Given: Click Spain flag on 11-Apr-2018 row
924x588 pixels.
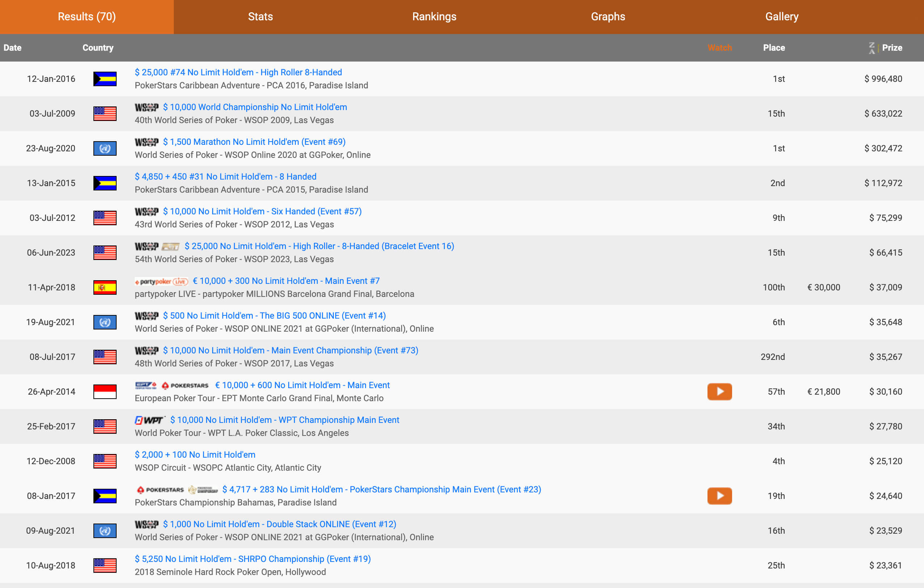Looking at the screenshot, I should 105,287.
